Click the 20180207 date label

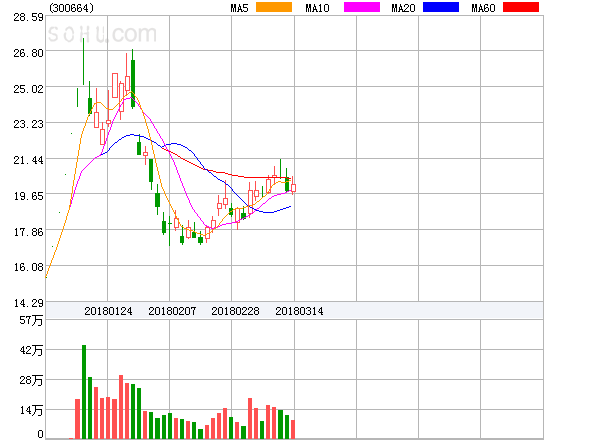(172, 311)
